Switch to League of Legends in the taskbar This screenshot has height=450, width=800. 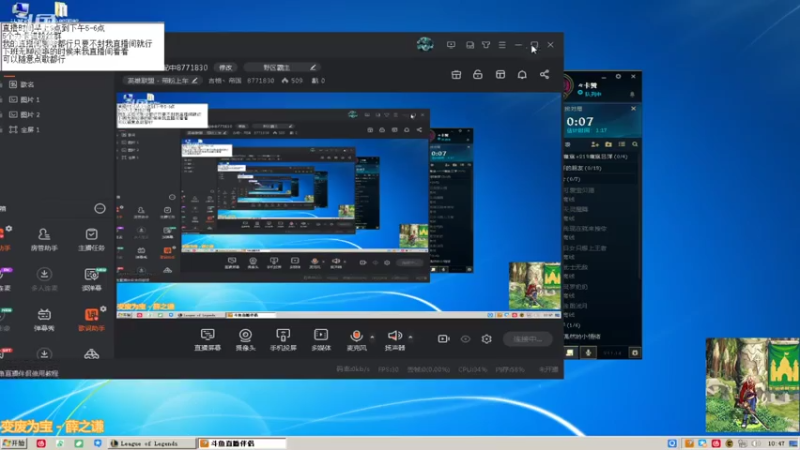pos(152,443)
